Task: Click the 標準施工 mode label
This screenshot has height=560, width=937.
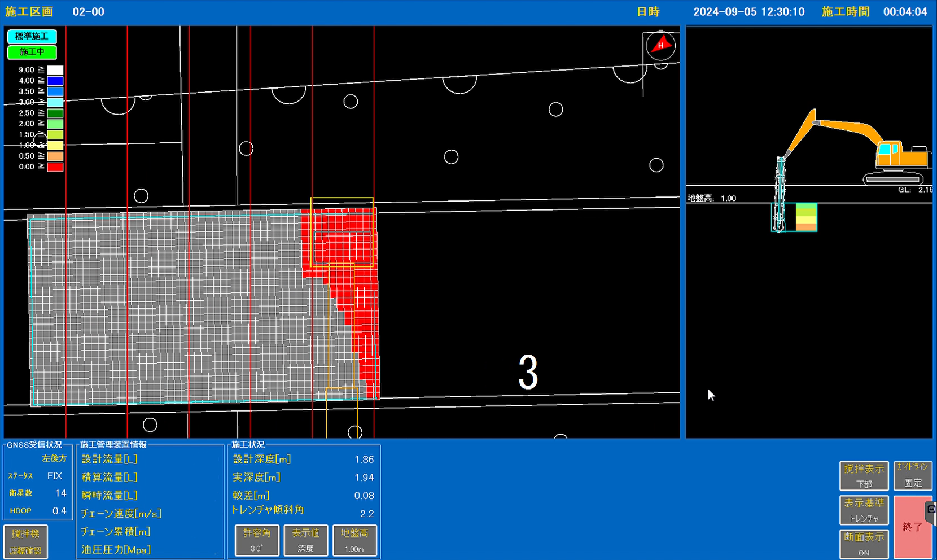Action: (32, 37)
